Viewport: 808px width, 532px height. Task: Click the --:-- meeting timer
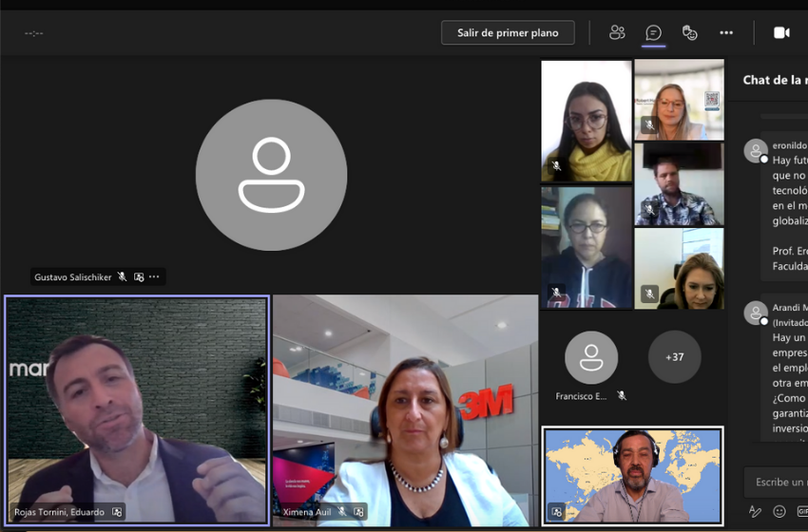(x=34, y=33)
